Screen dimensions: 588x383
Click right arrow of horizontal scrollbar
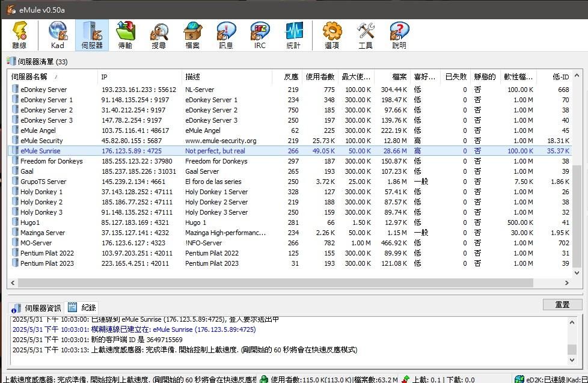coord(566,283)
